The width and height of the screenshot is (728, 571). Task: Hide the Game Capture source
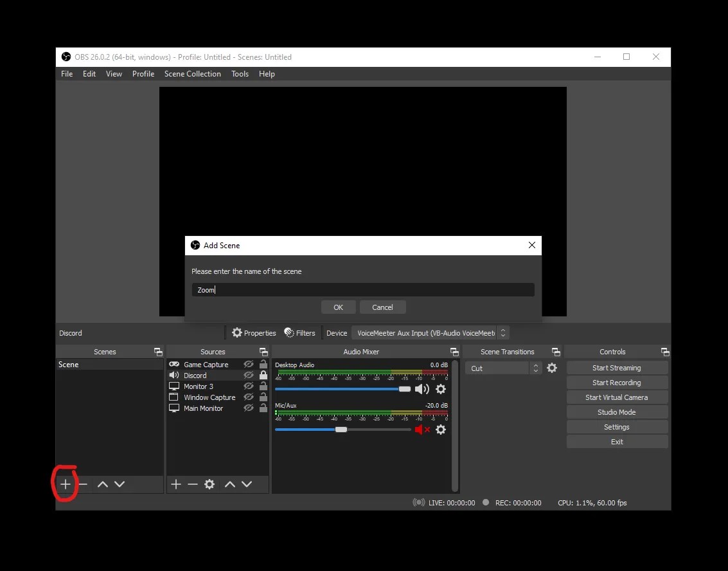click(249, 364)
